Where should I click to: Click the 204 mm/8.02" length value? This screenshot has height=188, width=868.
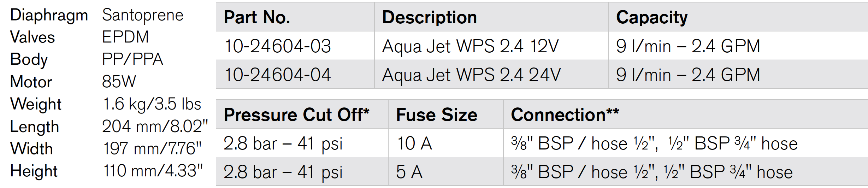155,126
